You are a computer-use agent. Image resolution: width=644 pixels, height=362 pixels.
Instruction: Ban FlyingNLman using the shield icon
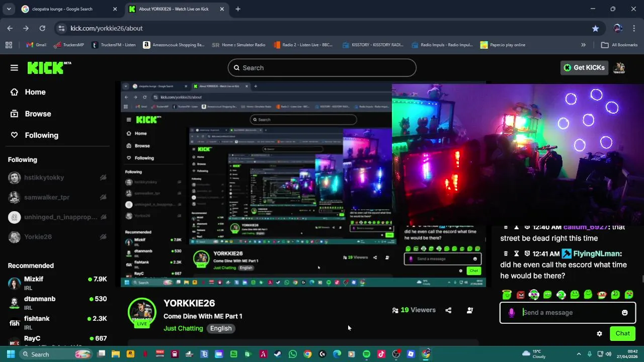527,254
